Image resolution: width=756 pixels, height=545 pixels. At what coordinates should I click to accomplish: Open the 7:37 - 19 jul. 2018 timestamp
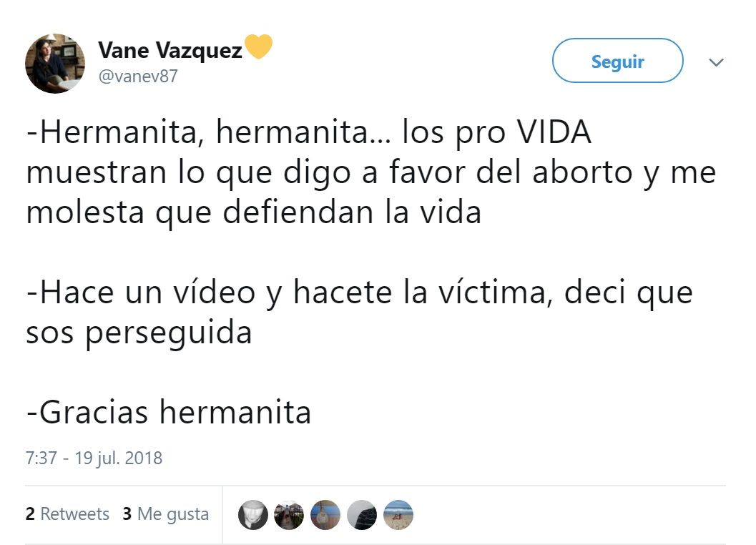coord(94,458)
